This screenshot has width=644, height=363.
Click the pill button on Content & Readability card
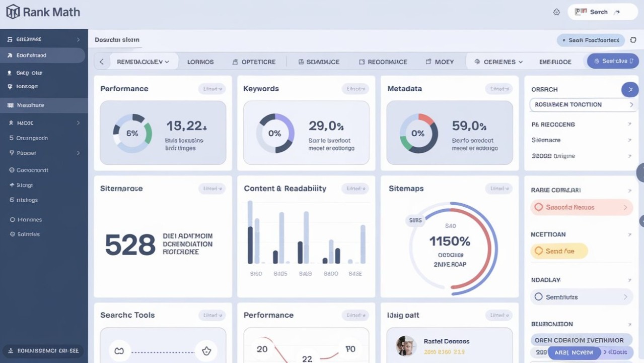355,189
